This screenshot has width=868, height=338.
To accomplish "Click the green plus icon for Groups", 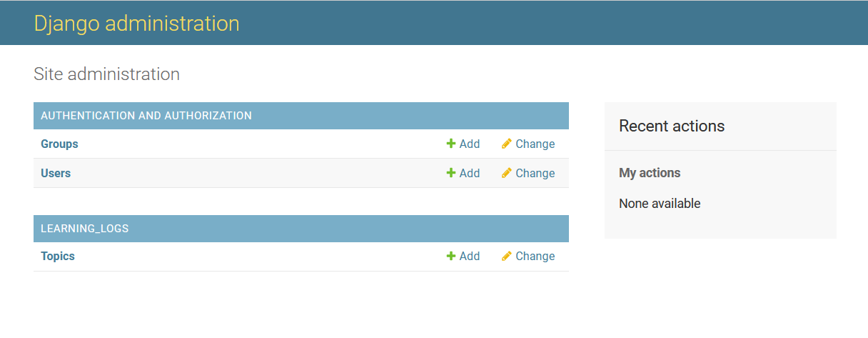I will click(x=451, y=144).
